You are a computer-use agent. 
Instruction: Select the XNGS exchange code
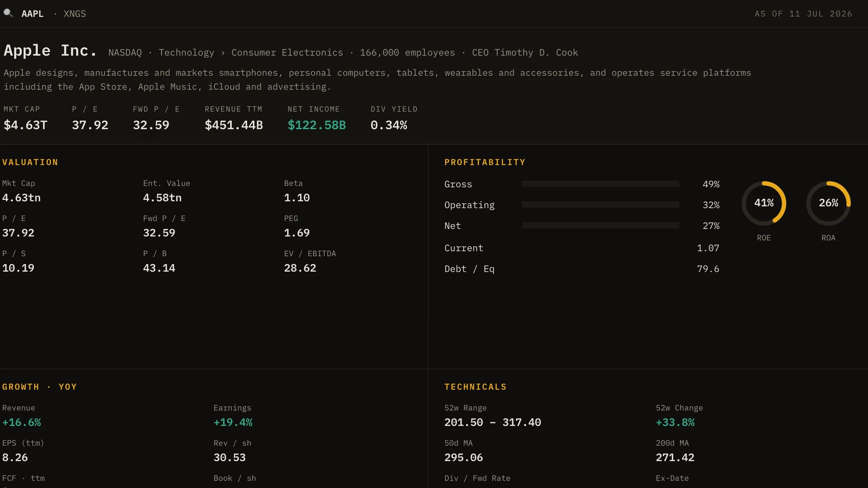point(75,14)
